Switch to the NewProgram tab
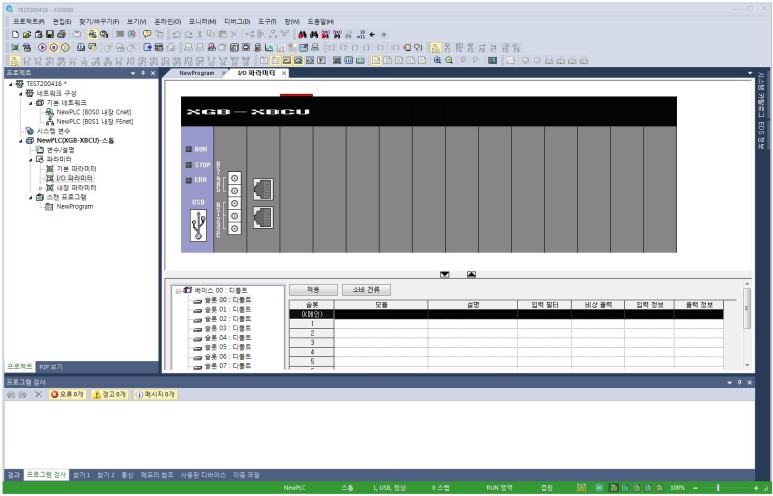Viewport: 773px width, 496px height. [197, 73]
